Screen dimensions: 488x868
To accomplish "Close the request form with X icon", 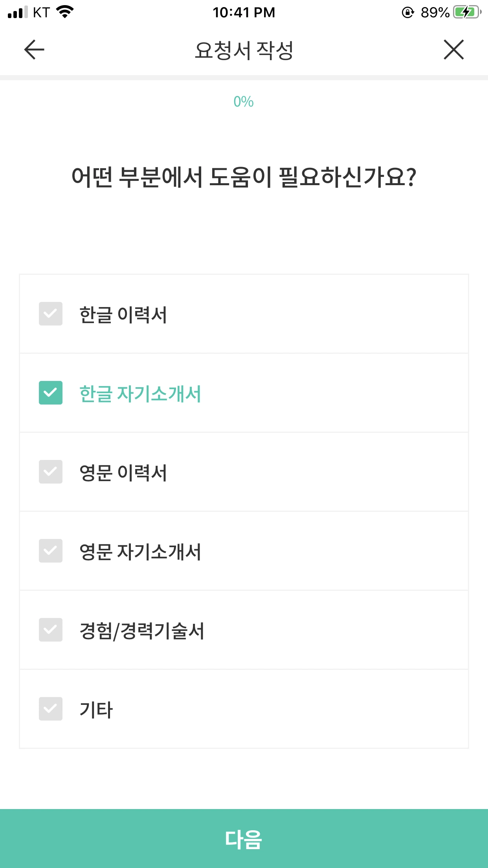I will (454, 50).
